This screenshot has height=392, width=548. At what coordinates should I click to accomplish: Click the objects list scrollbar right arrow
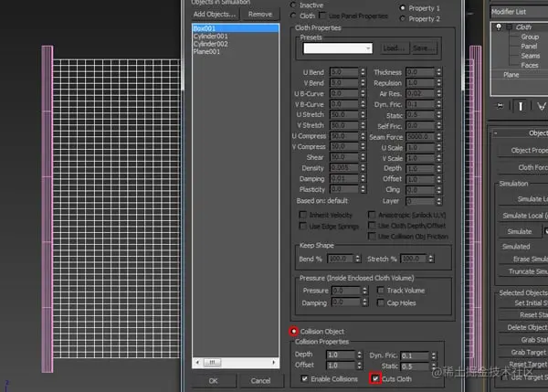[x=274, y=363]
